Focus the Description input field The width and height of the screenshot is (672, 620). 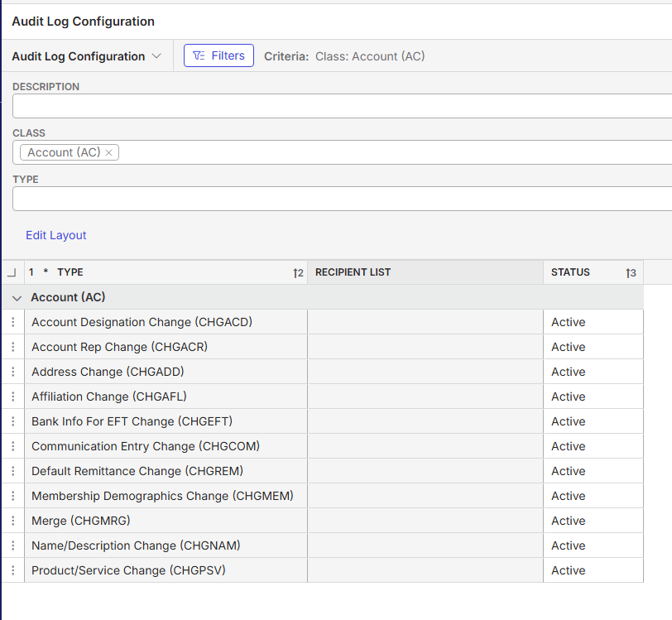point(342,106)
